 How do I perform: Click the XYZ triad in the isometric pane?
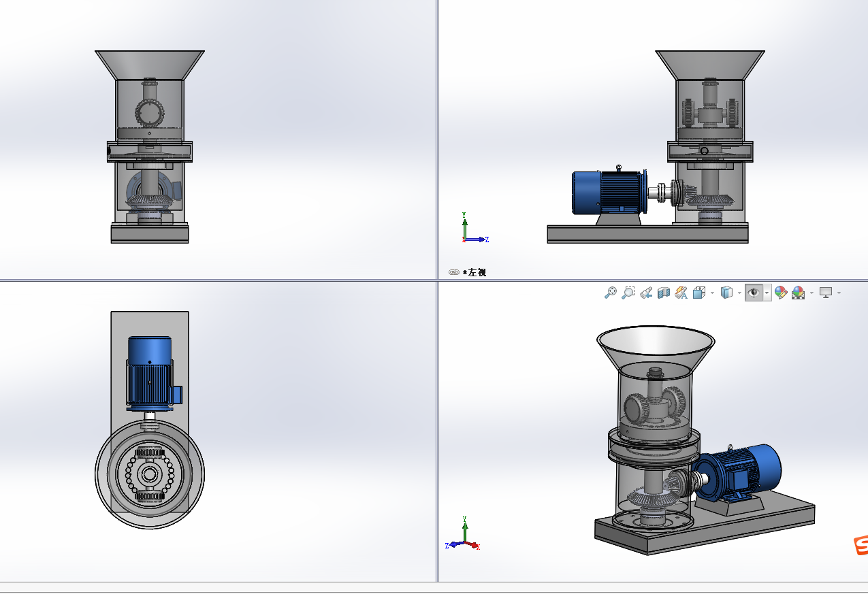[463, 534]
